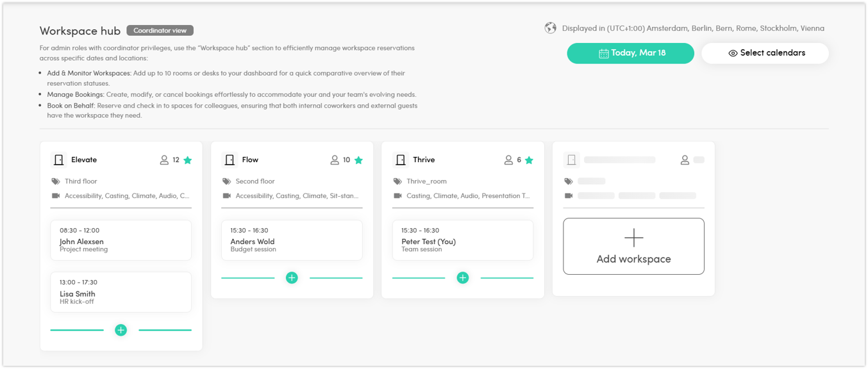Click the Flow workspace name
Screen dimensions: 868x369
(250, 160)
